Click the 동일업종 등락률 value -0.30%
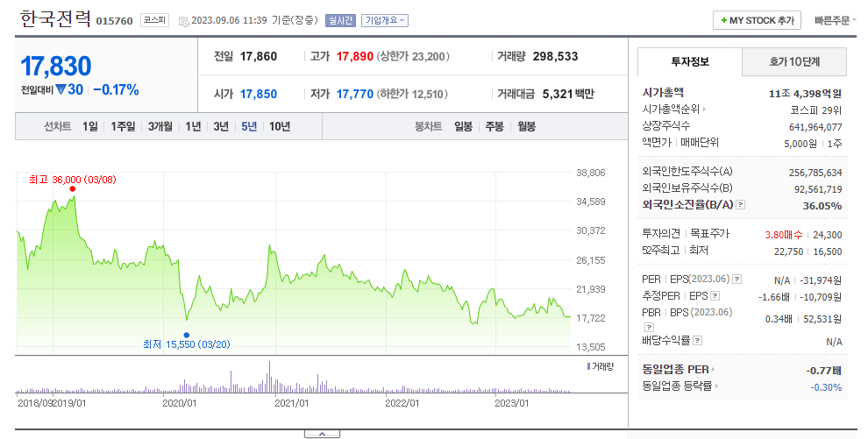Viewport: 868px width, 439px height. (826, 387)
